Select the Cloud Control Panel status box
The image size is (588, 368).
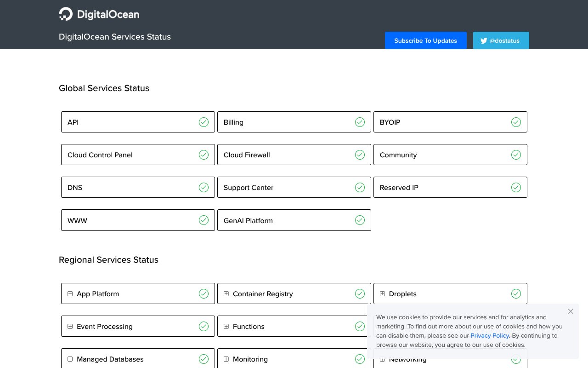[x=138, y=155]
